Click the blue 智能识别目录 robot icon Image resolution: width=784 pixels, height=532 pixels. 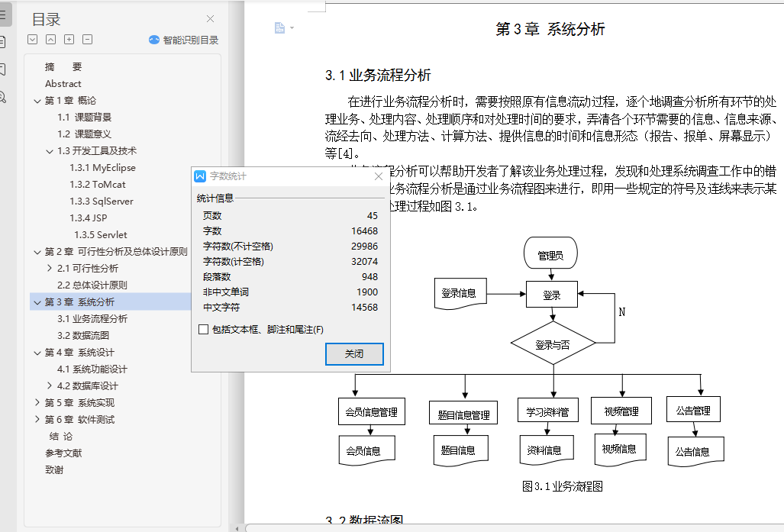click(x=154, y=40)
